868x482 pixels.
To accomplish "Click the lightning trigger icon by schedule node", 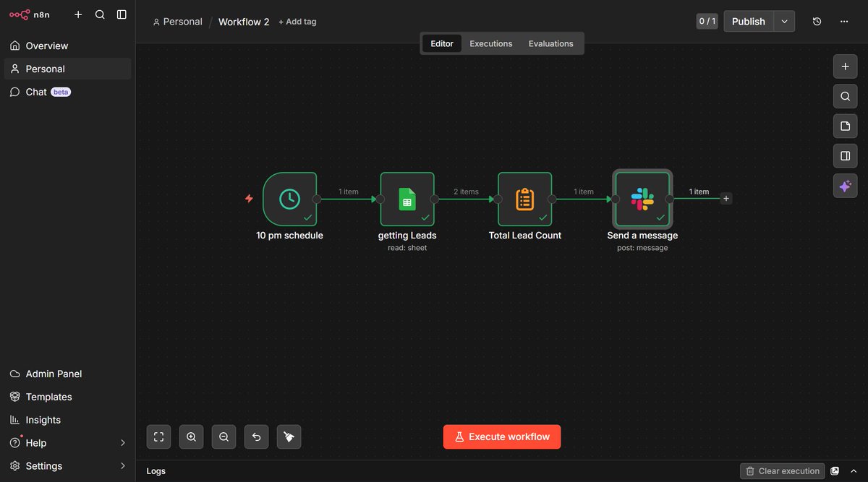I will click(x=249, y=199).
